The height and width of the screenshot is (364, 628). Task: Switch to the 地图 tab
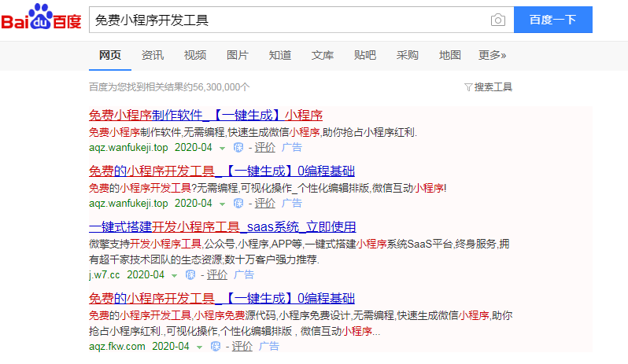(450, 55)
